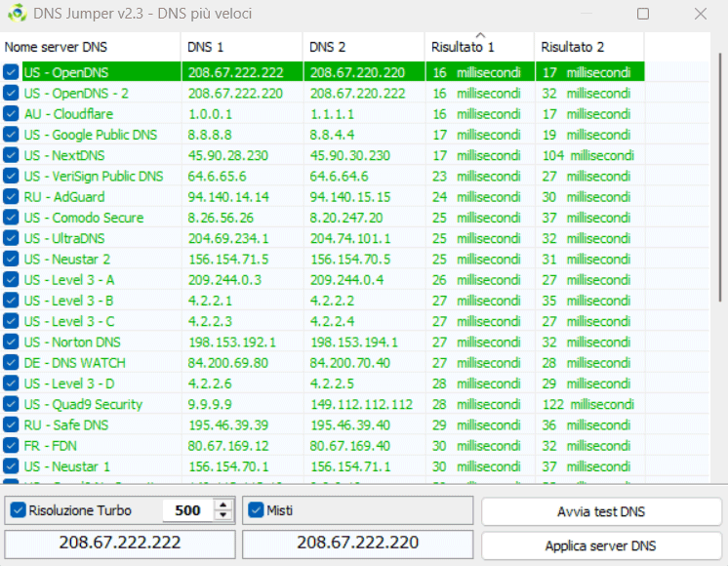Select the US - Neustar 1 row name
728x566 pixels.
67,466
